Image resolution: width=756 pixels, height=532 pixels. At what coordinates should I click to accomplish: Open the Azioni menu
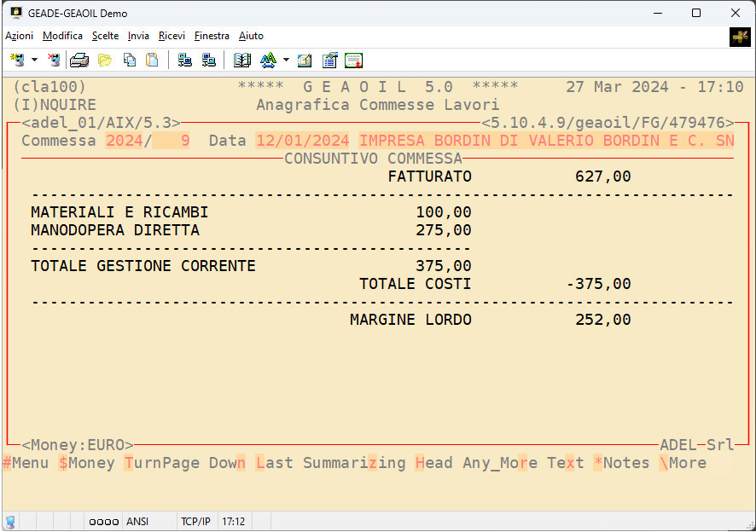coord(19,36)
